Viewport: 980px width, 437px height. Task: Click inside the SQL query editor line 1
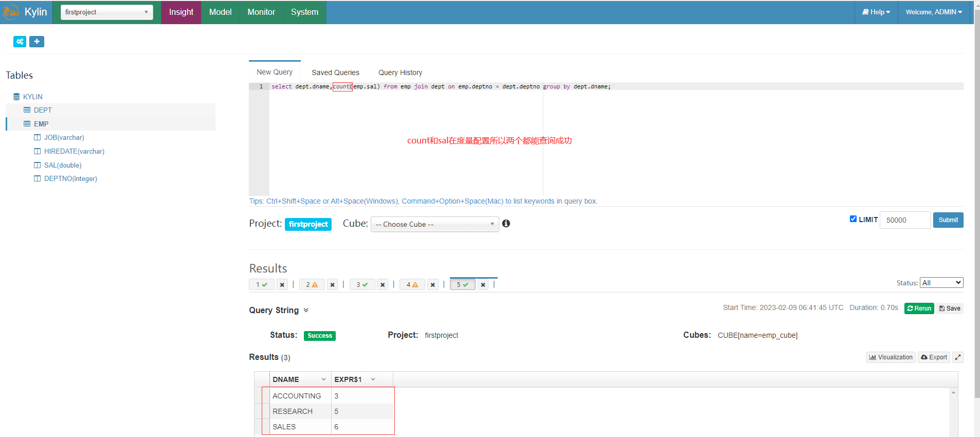pyautogui.click(x=616, y=86)
